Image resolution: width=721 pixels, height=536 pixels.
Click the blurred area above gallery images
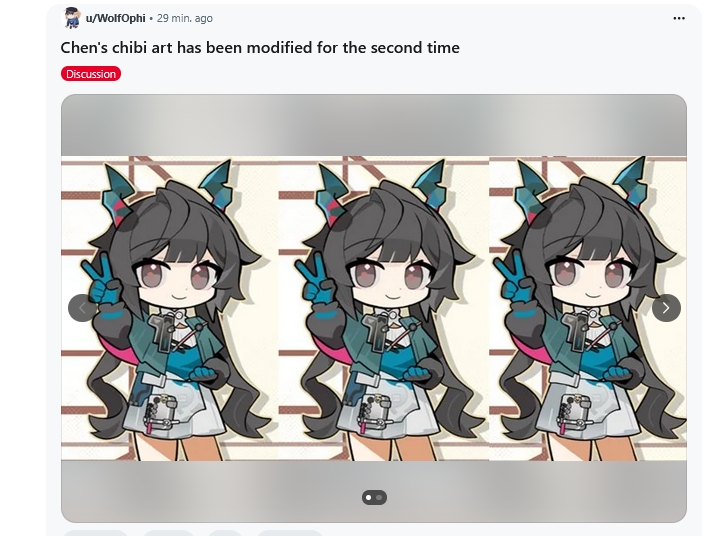tap(374, 125)
